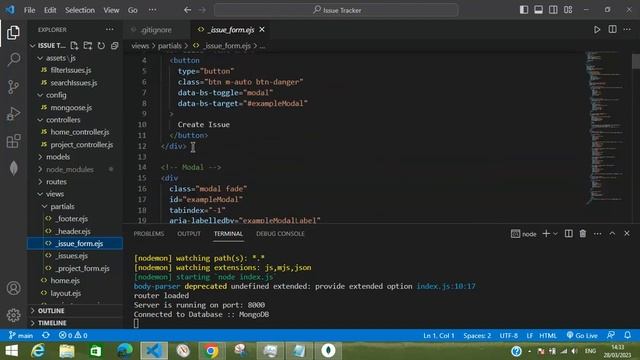Click the main branch indicator
Viewport: 640px width, 360px height.
pos(21,336)
